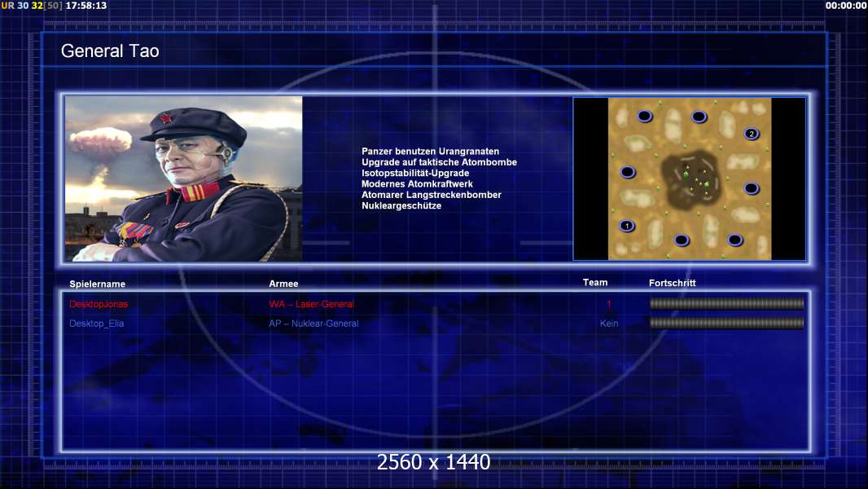Click General Tao's portrait image

[184, 178]
